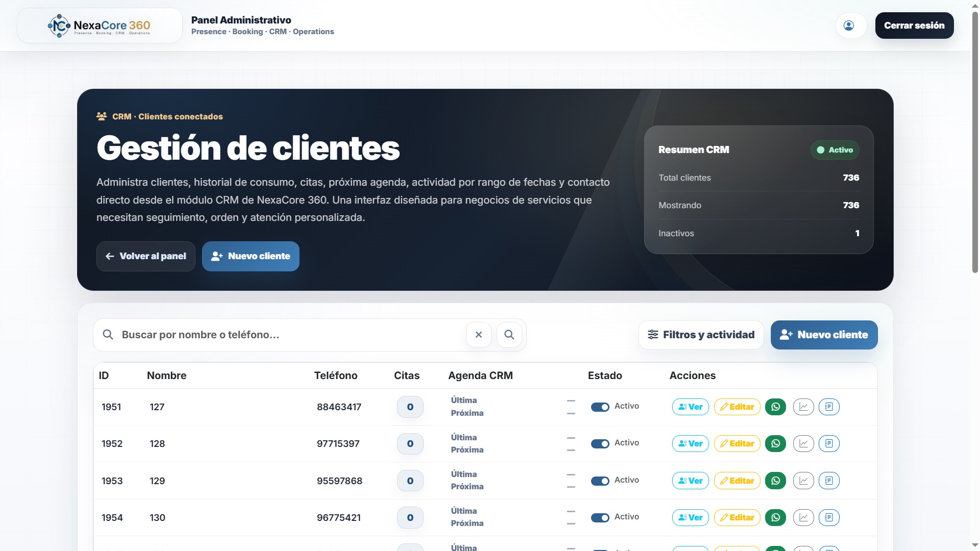Click the Acciones column header
Image resolution: width=980 pixels, height=551 pixels.
[x=693, y=375]
